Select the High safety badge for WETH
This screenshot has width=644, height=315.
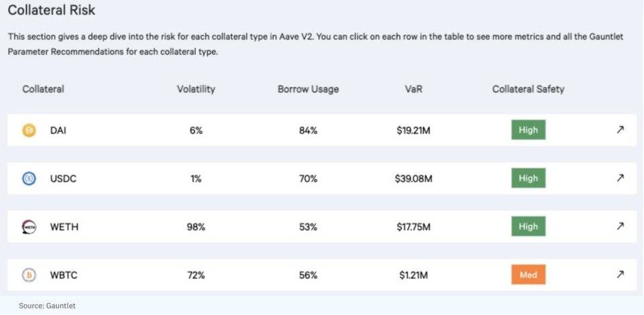point(528,227)
